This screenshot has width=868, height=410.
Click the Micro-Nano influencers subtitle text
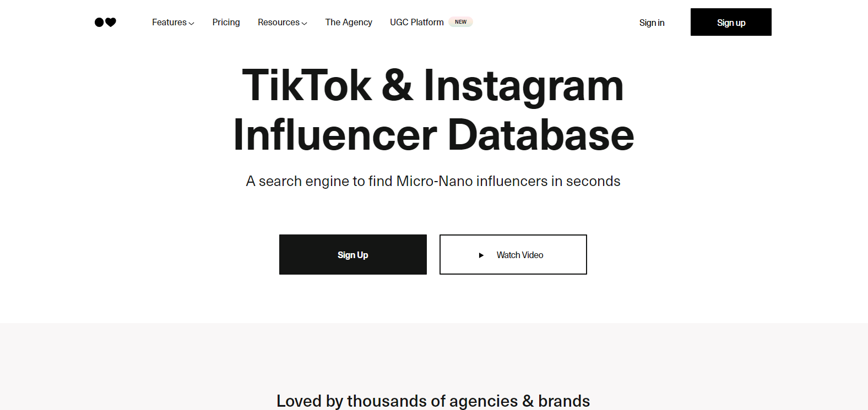click(x=433, y=181)
